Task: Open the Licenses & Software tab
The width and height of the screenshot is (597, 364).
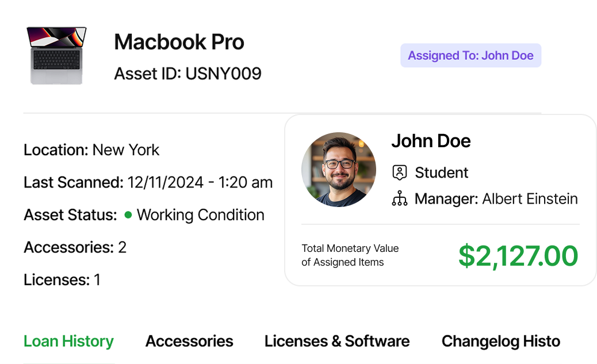Action: pyautogui.click(x=337, y=341)
